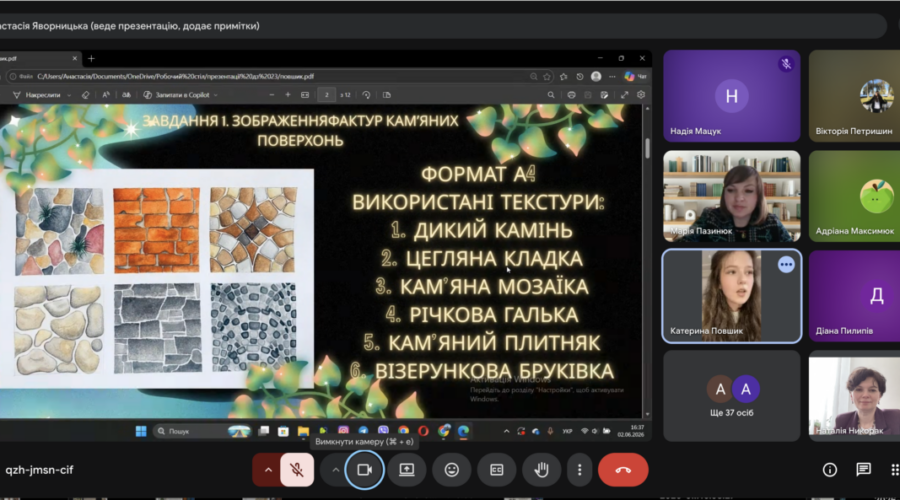
Task: Print the PDF document
Action: tap(571, 95)
